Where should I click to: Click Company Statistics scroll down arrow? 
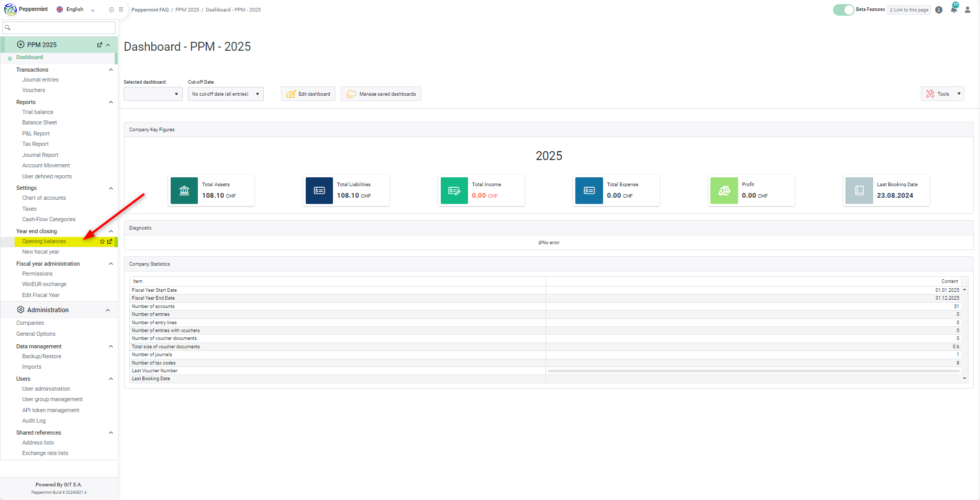[x=964, y=378]
